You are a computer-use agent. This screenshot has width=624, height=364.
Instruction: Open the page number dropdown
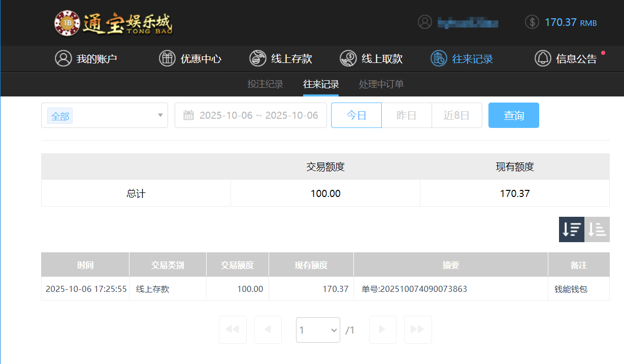tap(318, 329)
